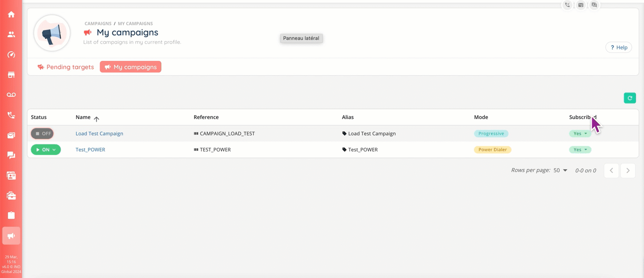
Task: Open the speedometer dashboard icon
Action: (11, 55)
